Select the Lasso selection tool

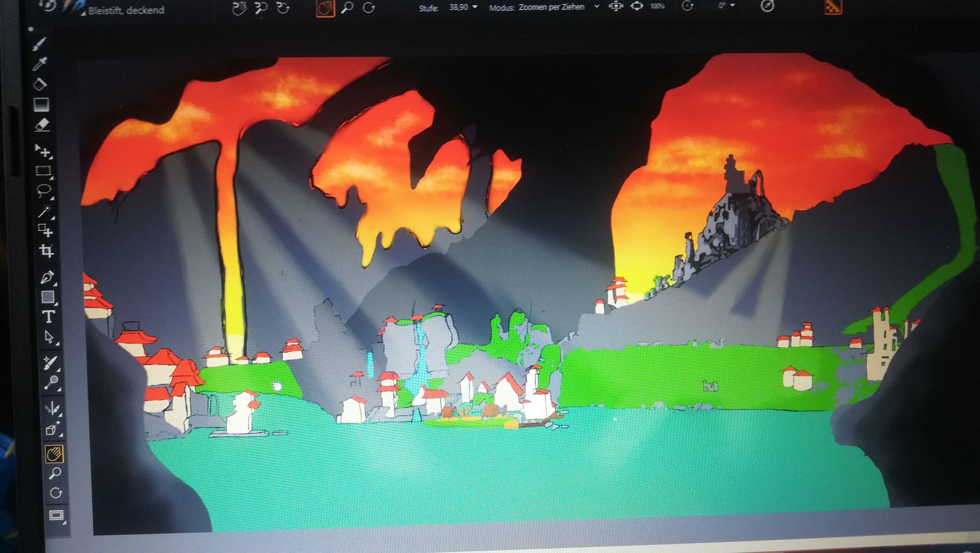44,191
